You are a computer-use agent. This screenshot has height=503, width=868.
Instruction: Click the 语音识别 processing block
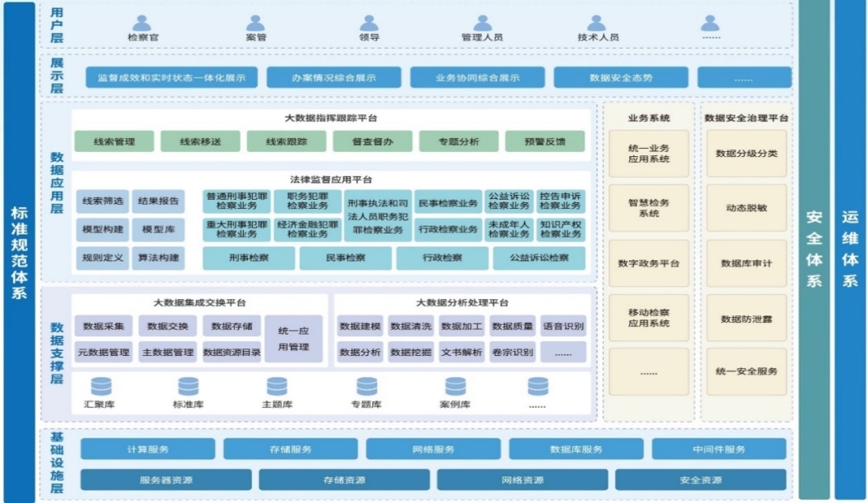pos(563,326)
